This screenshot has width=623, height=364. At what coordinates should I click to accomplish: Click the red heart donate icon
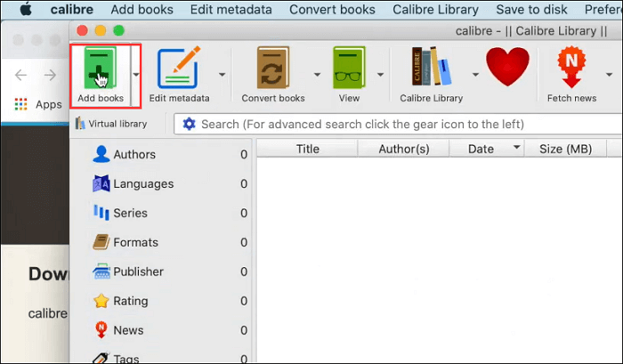tap(507, 67)
